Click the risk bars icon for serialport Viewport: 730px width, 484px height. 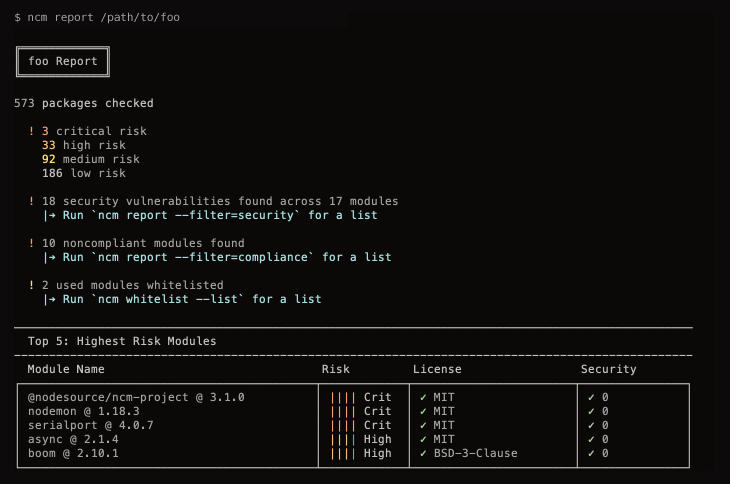click(342, 425)
